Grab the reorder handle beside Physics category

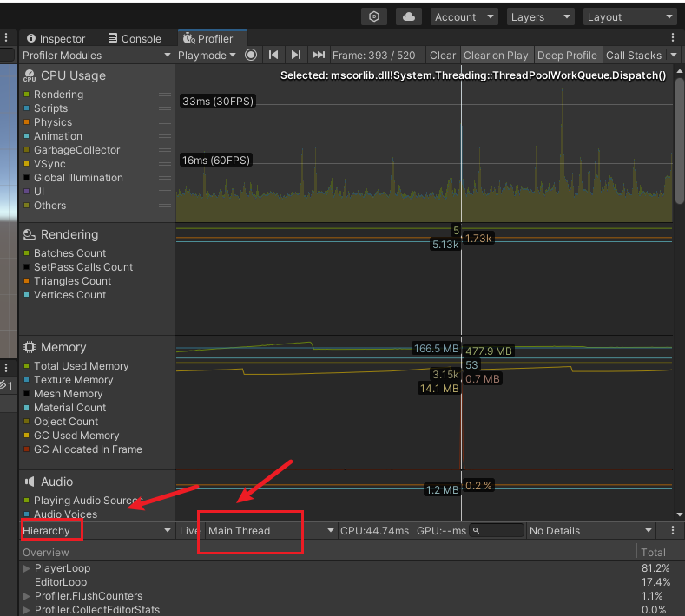[165, 122]
